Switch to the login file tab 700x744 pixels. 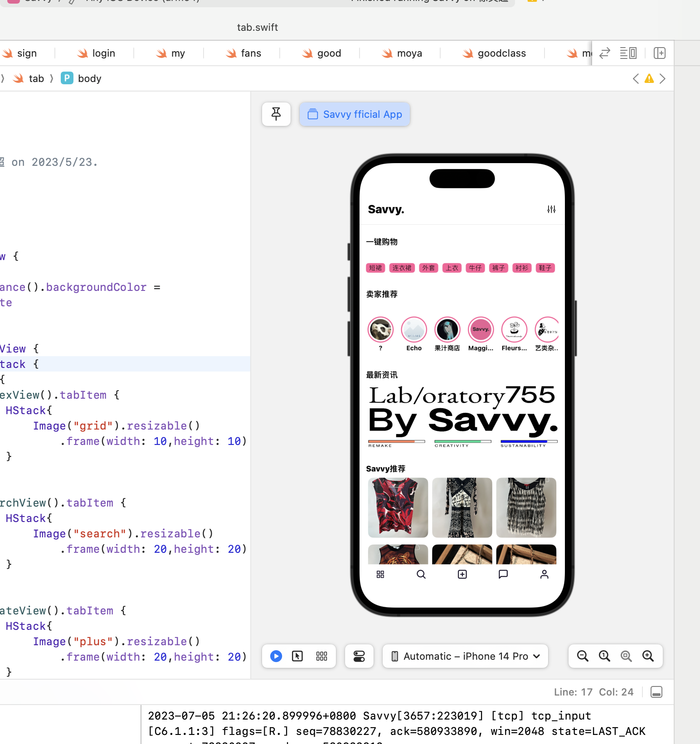96,53
